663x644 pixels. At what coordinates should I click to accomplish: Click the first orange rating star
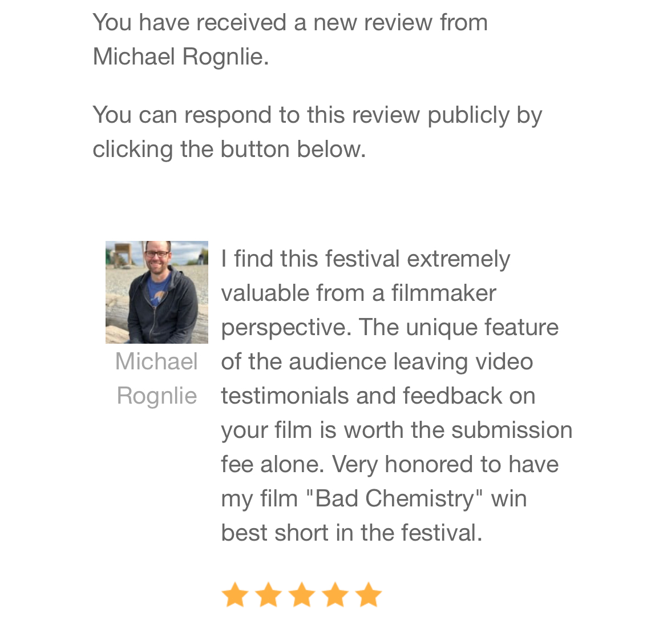(235, 595)
